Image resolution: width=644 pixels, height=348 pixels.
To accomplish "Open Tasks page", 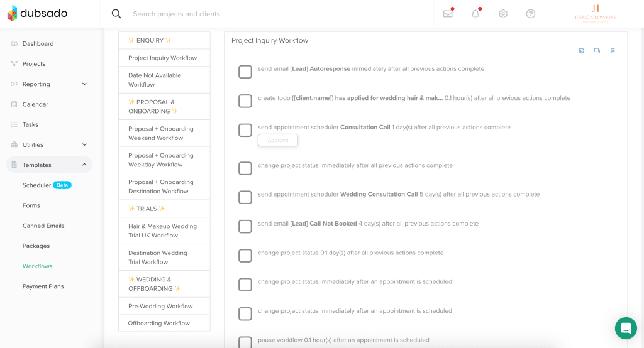I will (x=30, y=124).
